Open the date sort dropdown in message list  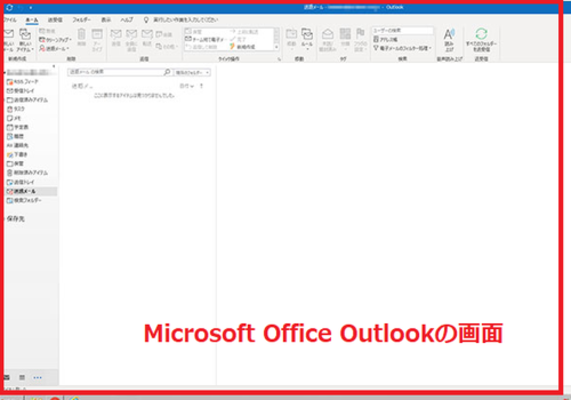tap(186, 86)
